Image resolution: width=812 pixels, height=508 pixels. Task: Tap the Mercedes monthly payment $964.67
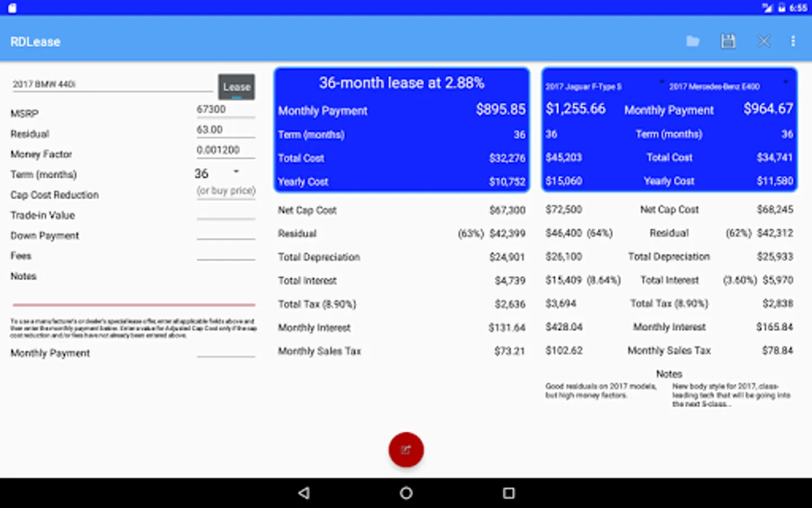point(768,108)
